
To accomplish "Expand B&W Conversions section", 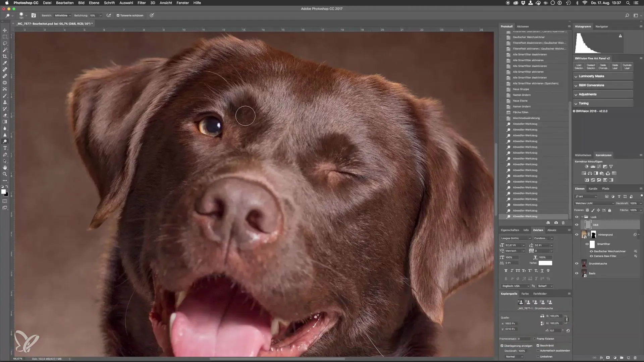I will click(x=603, y=85).
